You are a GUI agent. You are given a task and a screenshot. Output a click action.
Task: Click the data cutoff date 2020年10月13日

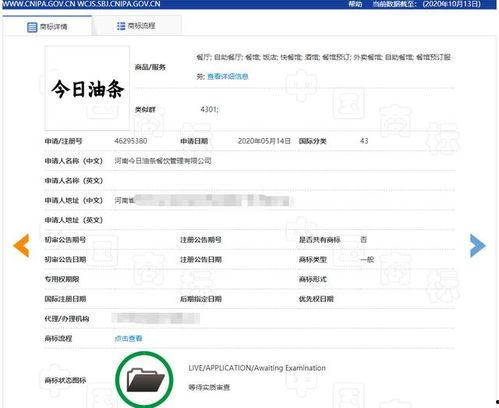(x=452, y=4)
